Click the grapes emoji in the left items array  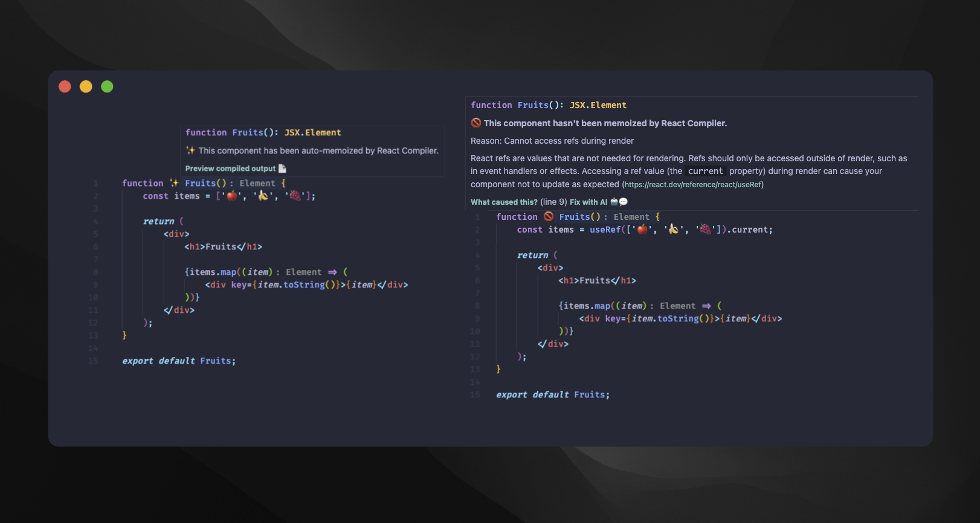point(295,196)
